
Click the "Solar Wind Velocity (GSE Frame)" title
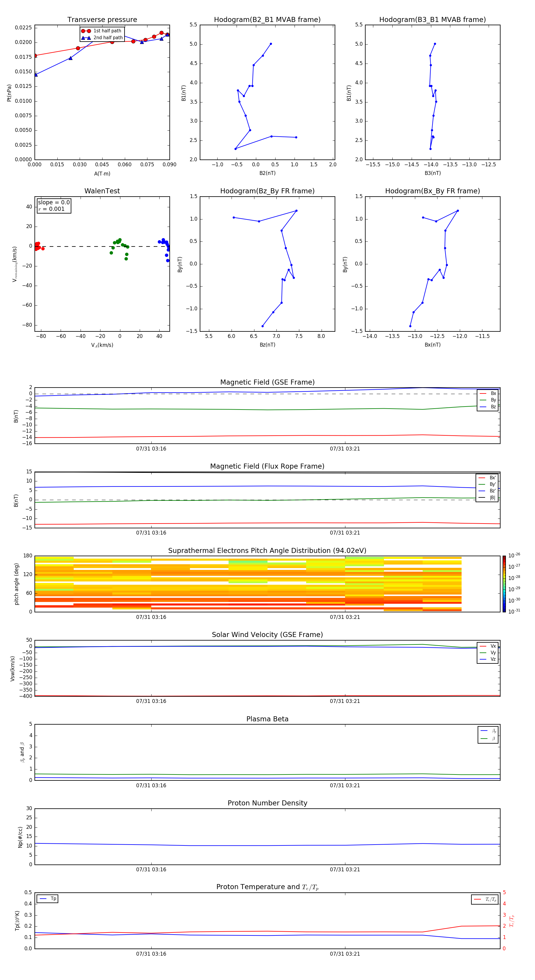(267, 635)
